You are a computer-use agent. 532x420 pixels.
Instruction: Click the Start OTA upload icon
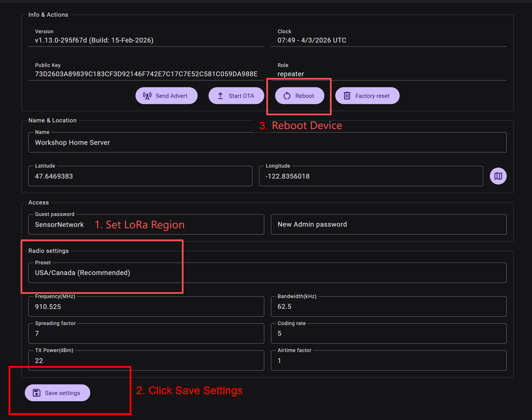click(220, 96)
